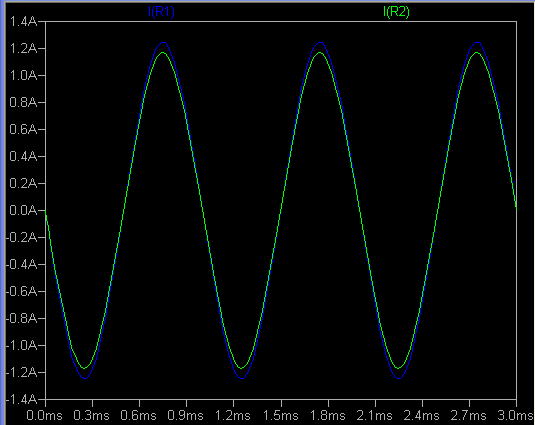This screenshot has width=535, height=425.
Task: Click the blue I(R1) trace label
Action: point(161,12)
